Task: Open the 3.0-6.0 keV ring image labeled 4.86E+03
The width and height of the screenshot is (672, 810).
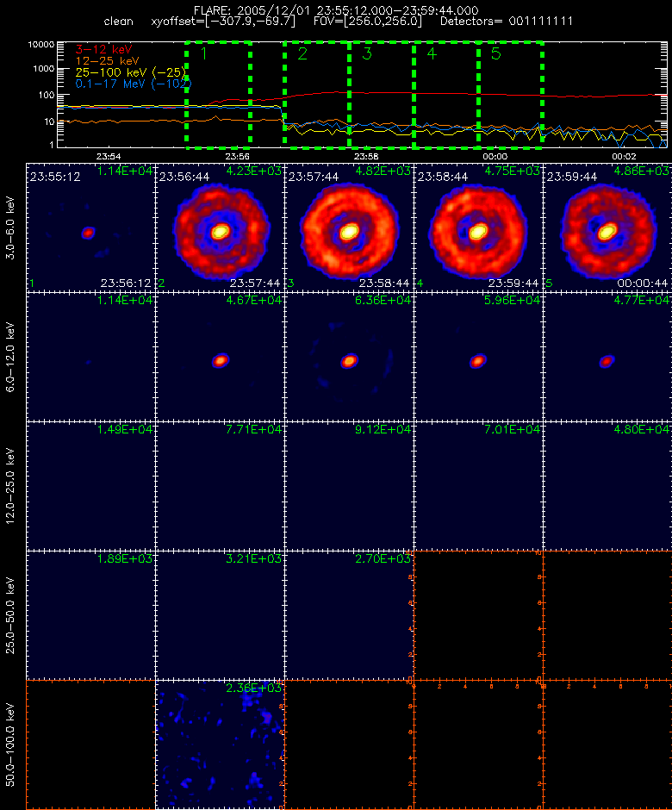Action: [607, 227]
